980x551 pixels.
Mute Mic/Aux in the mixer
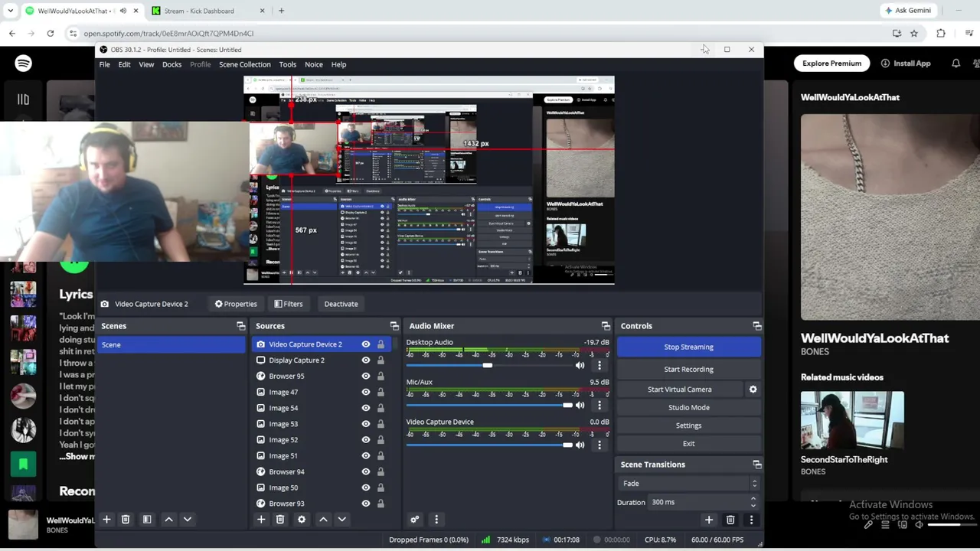coord(580,406)
